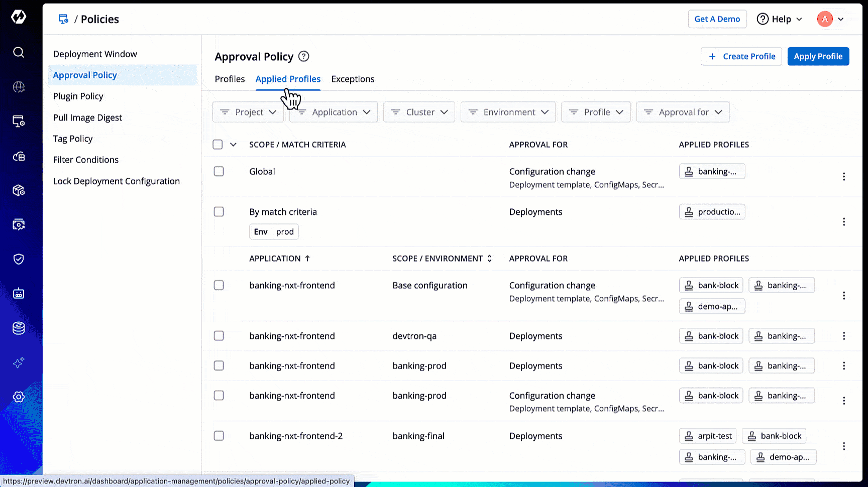The height and width of the screenshot is (487, 868).
Task: Open the shield security icon in sidebar
Action: pyautogui.click(x=19, y=259)
